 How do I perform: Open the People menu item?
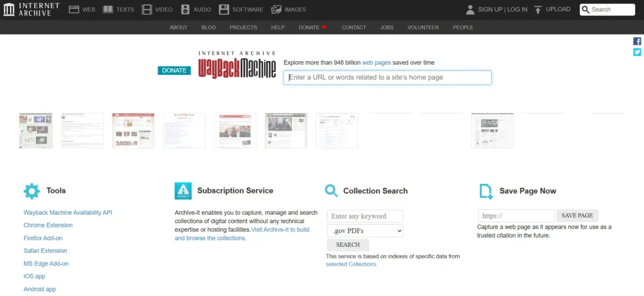pos(463,28)
